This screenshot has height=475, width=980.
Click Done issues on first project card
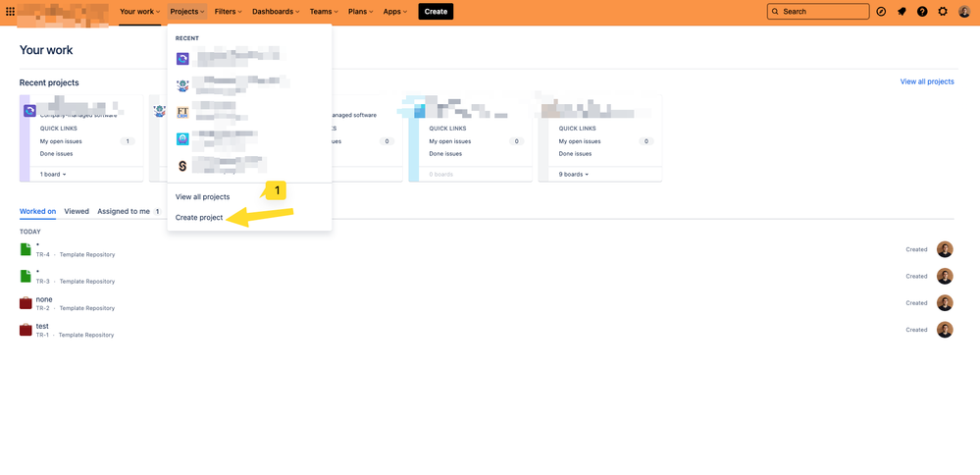[56, 154]
